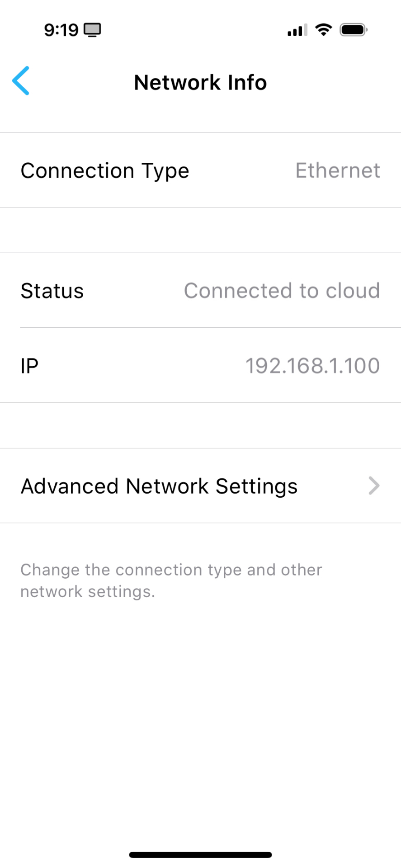The image size is (401, 868).
Task: Tap the Network Info title
Action: (200, 82)
